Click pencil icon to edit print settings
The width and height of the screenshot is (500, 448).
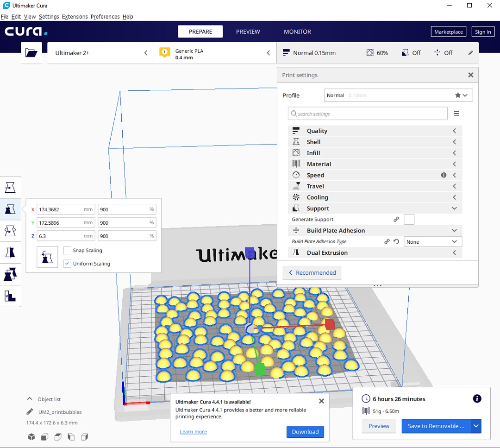point(471,53)
